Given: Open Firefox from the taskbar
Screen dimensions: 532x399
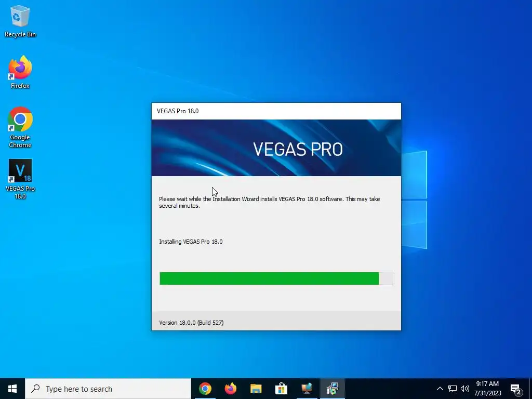Looking at the screenshot, I should tap(231, 389).
